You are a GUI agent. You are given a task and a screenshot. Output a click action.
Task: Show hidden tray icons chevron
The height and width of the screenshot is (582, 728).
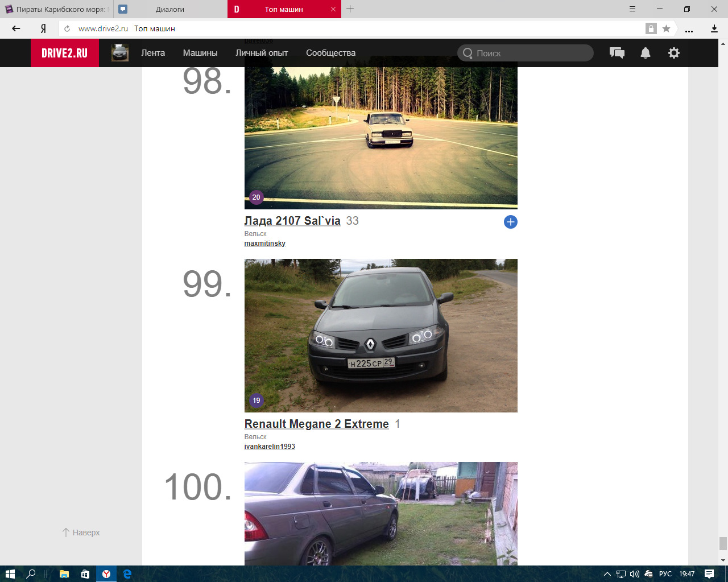coord(607,574)
